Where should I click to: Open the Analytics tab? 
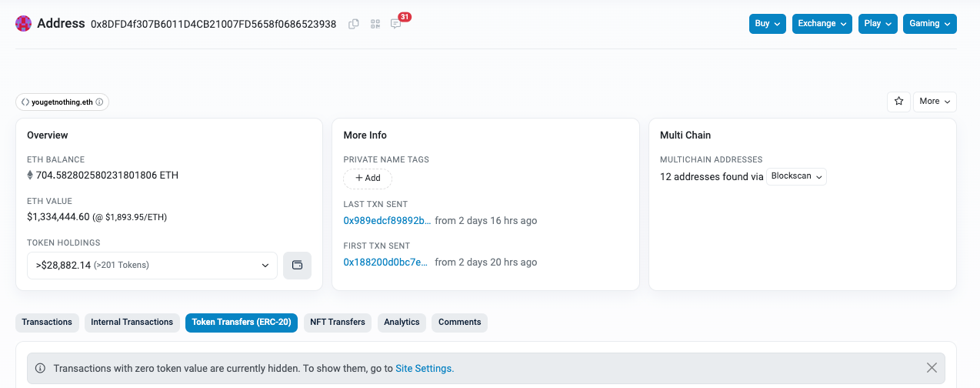tap(402, 323)
